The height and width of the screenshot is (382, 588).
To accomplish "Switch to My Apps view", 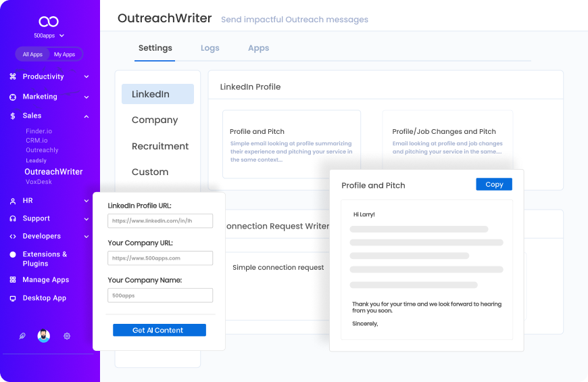I will (64, 54).
